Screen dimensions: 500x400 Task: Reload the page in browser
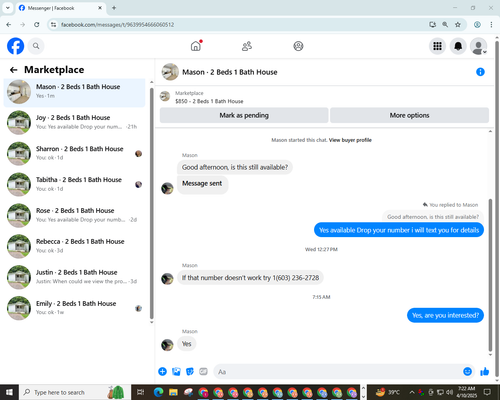tap(37, 25)
